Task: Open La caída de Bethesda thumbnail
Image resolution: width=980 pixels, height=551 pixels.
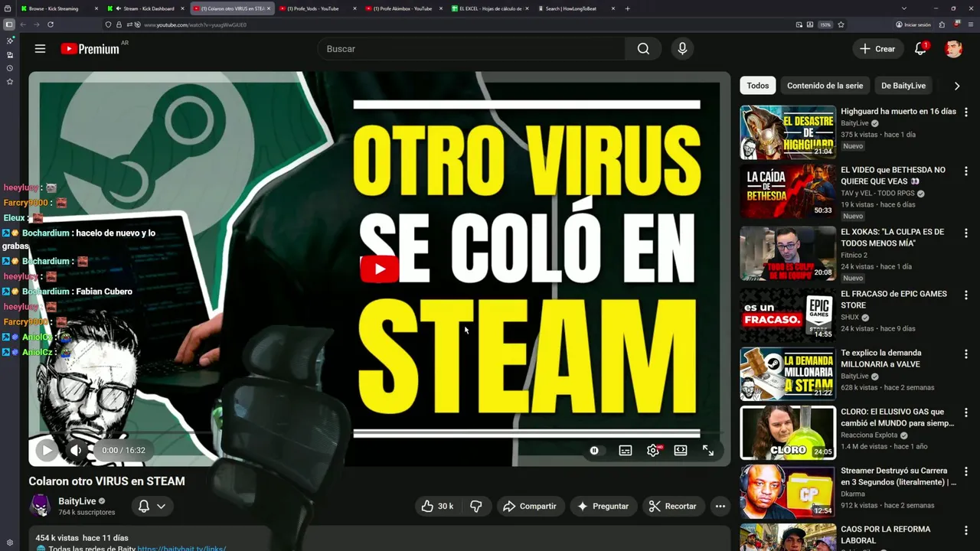Action: [788, 191]
